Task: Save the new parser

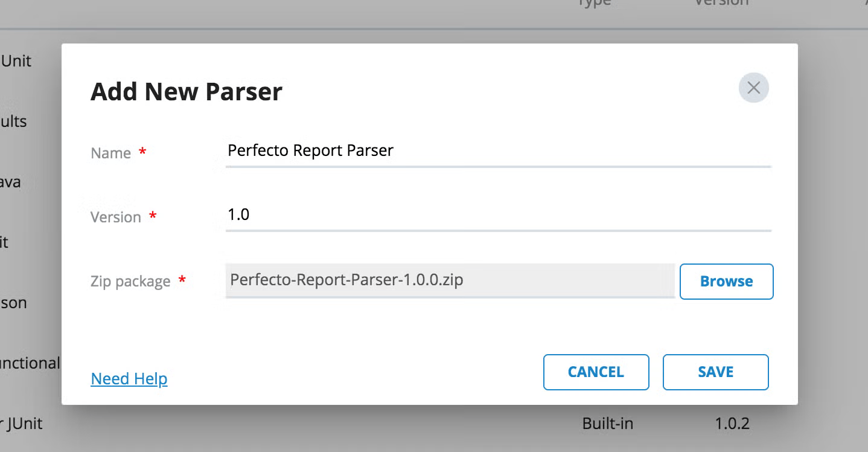Action: point(715,372)
